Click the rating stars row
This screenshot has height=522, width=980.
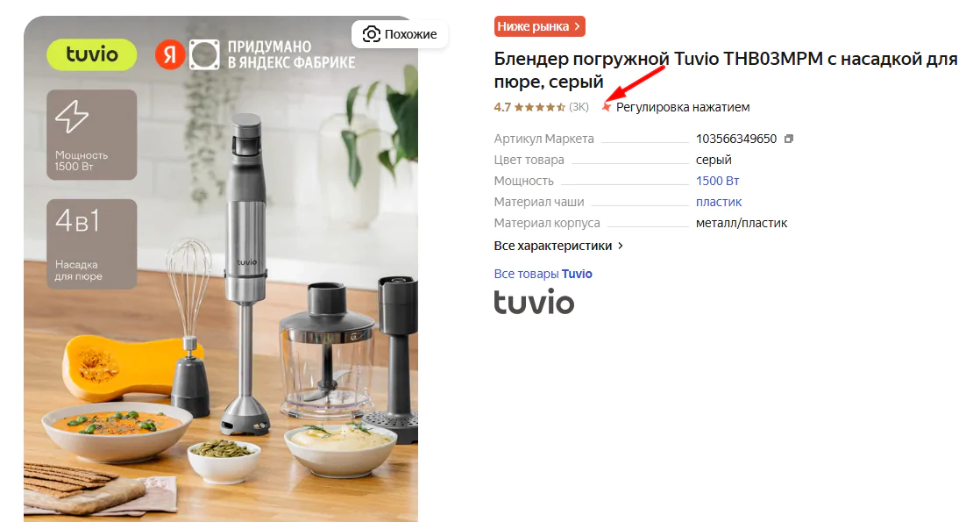pyautogui.click(x=540, y=107)
